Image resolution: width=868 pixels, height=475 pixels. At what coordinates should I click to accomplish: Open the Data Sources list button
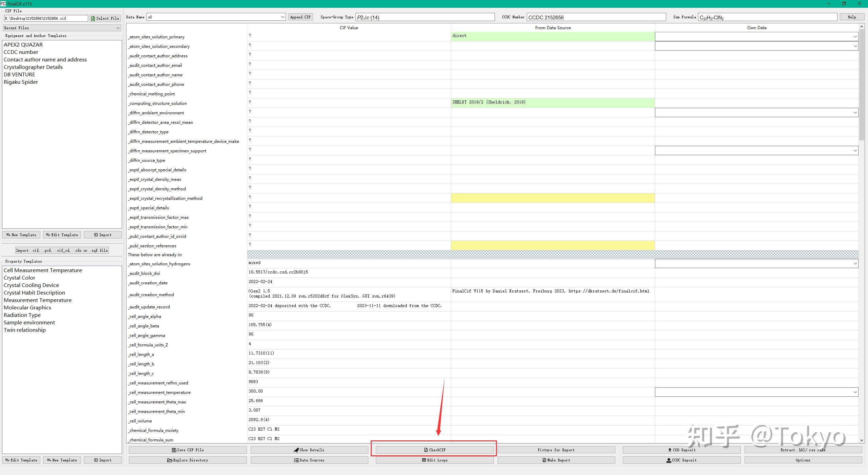coord(309,460)
